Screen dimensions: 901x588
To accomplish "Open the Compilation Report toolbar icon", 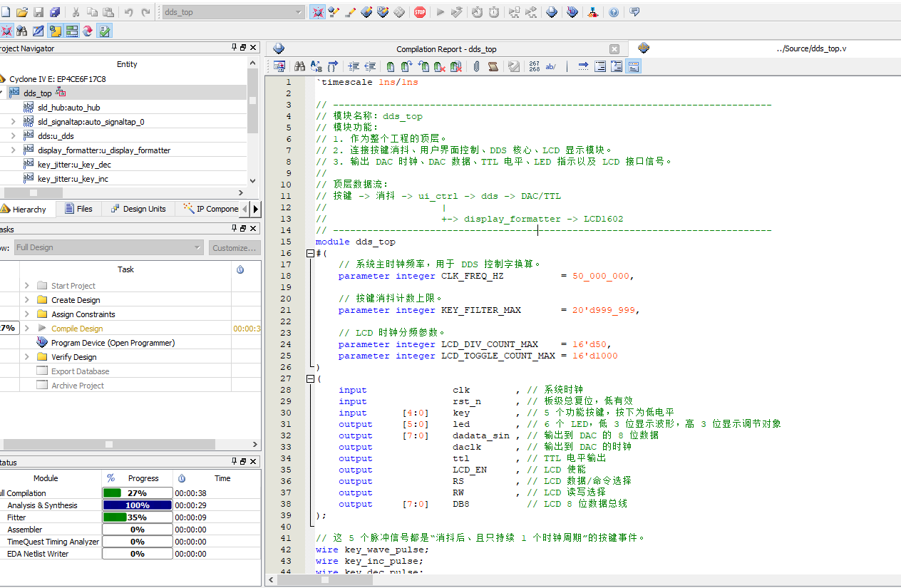I will click(552, 12).
